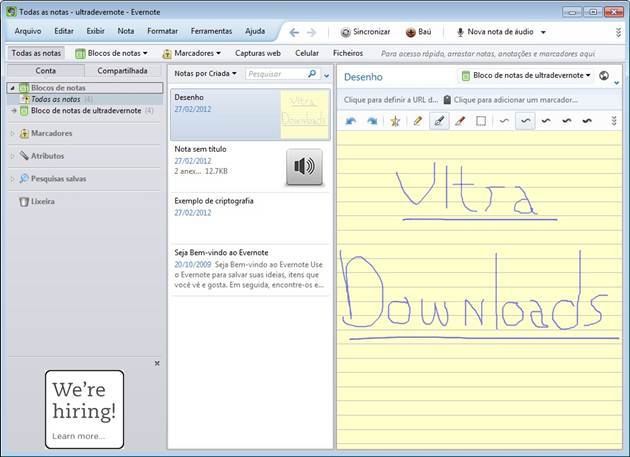Click Todas as notas shortcut button
The width and height of the screenshot is (630, 457).
(36, 53)
